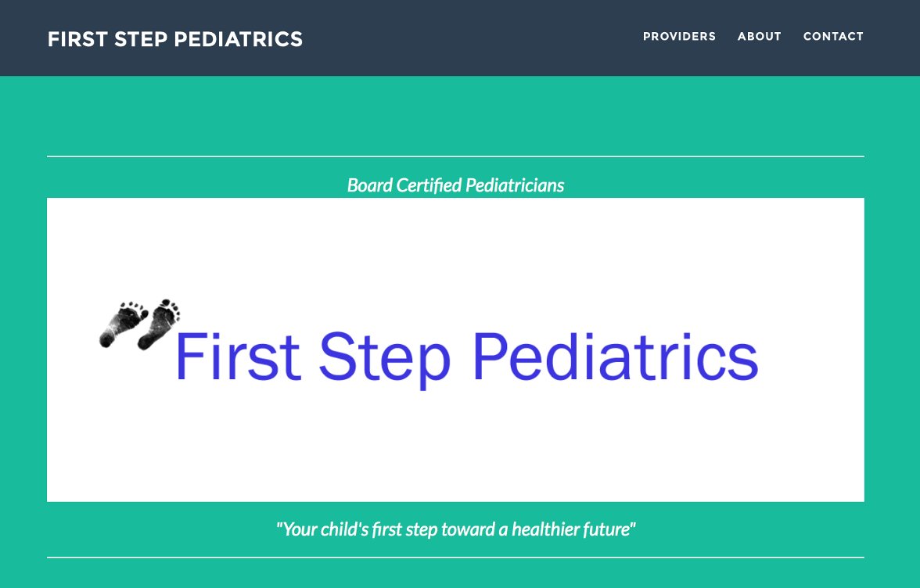Screen dimensions: 920x588
Task: Click the white divider line below the tagline
Action: click(x=455, y=557)
